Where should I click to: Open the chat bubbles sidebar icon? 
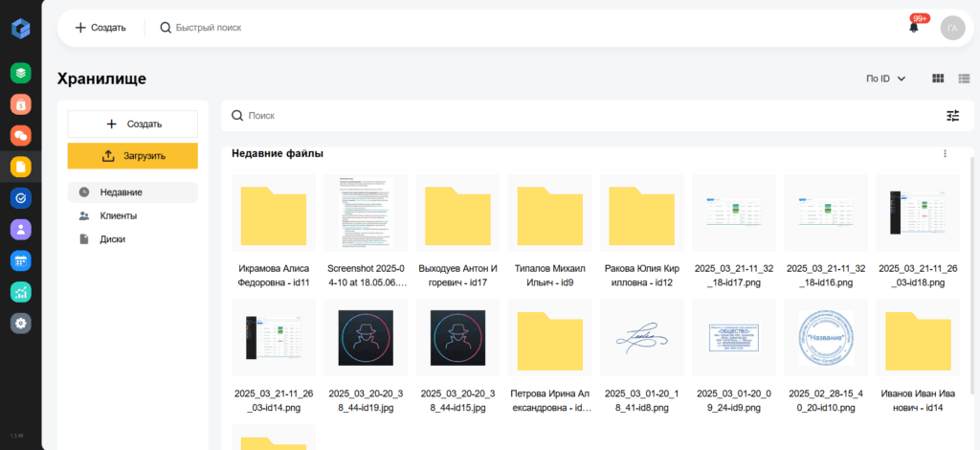[21, 136]
